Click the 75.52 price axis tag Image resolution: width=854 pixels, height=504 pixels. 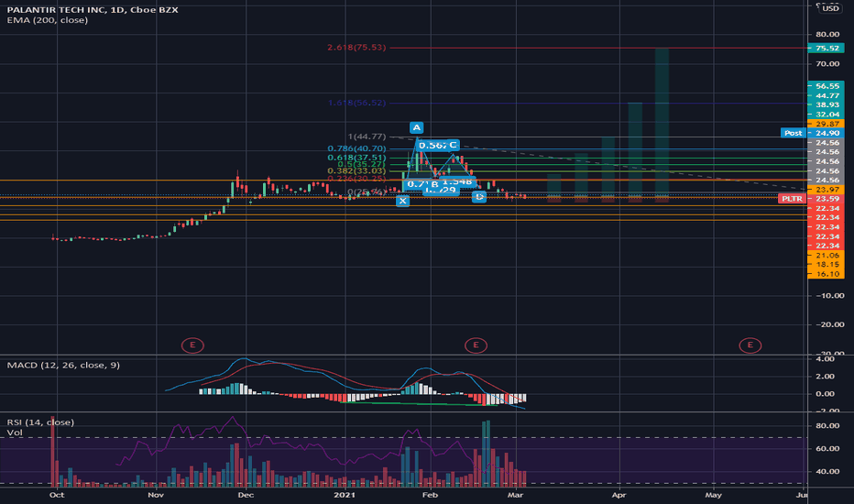(827, 48)
